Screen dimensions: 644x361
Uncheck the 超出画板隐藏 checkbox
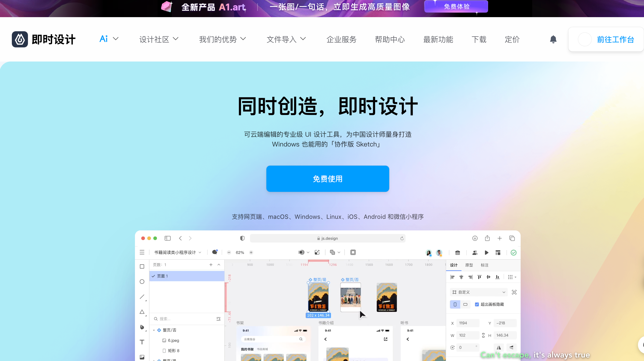pos(477,304)
